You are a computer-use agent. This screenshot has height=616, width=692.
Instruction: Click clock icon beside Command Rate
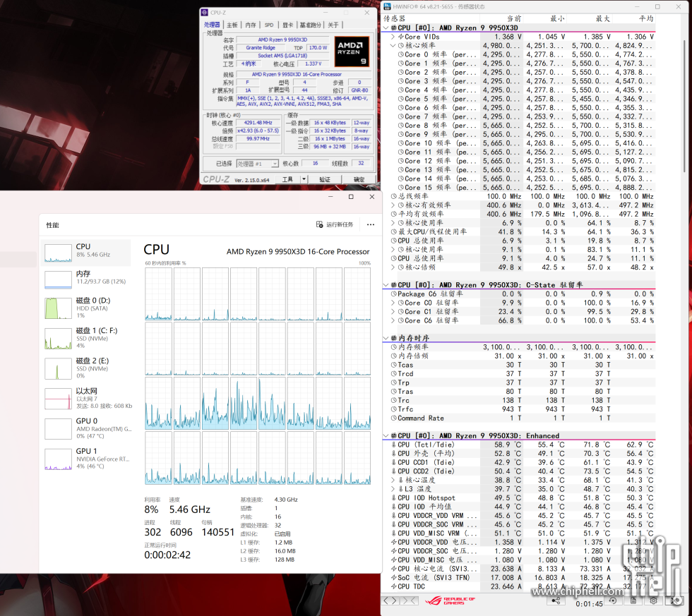[x=394, y=418]
